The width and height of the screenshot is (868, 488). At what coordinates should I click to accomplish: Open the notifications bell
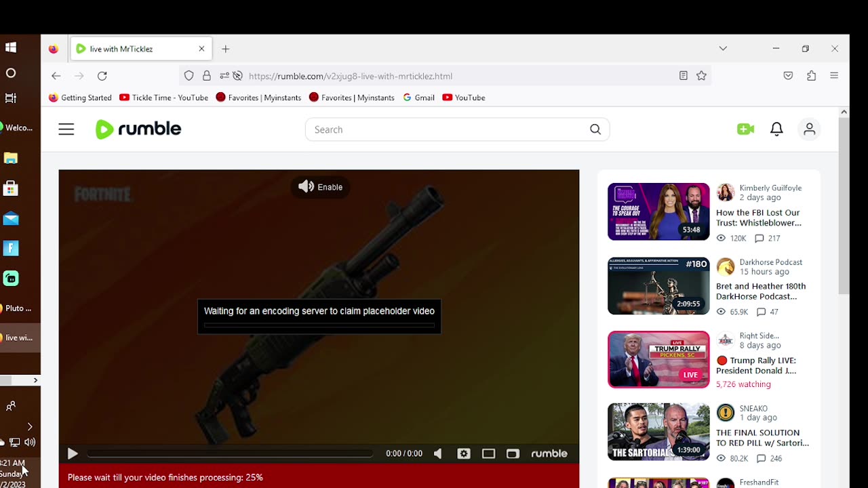(777, 129)
